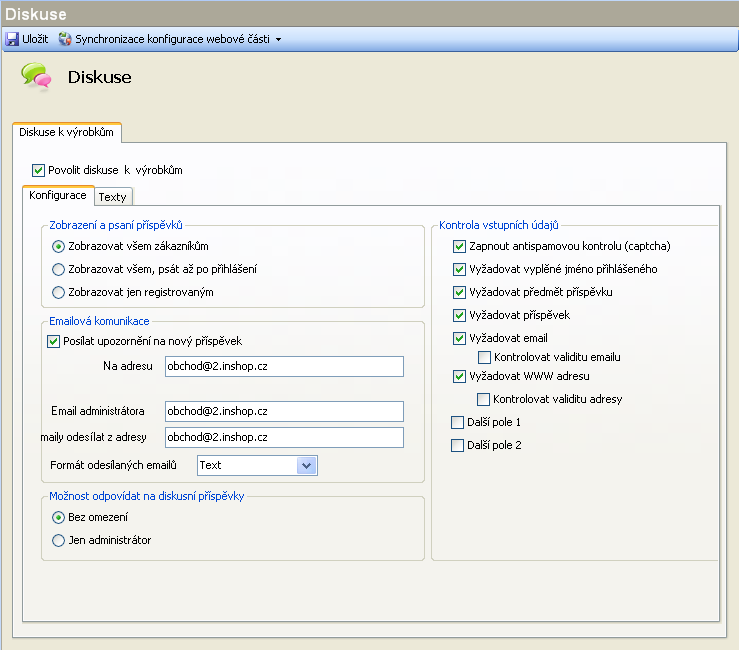739x650 pixels.
Task: Click the Diskuse chat bubbles icon
Action: point(37,77)
